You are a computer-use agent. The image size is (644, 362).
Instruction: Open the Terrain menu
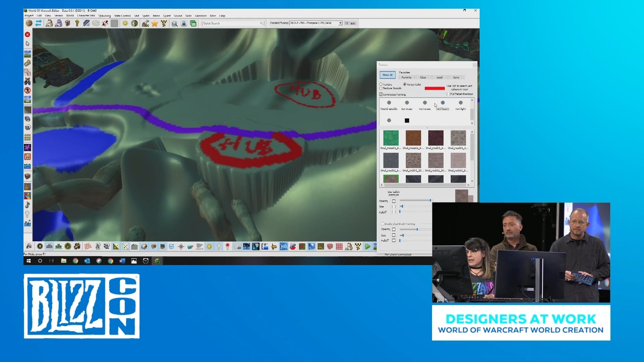(59, 16)
